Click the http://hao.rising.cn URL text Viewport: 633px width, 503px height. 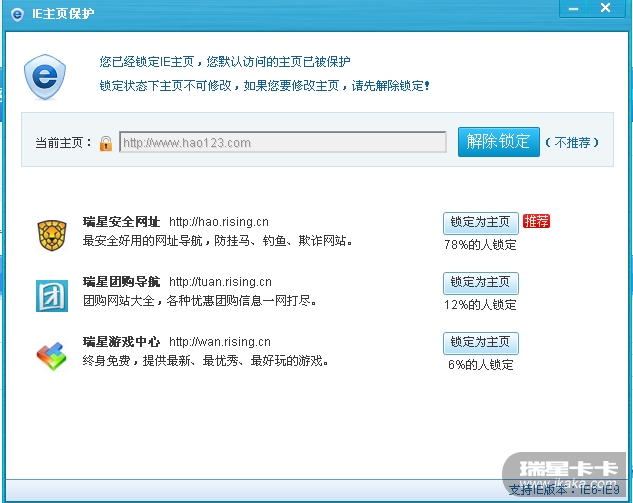(x=218, y=222)
